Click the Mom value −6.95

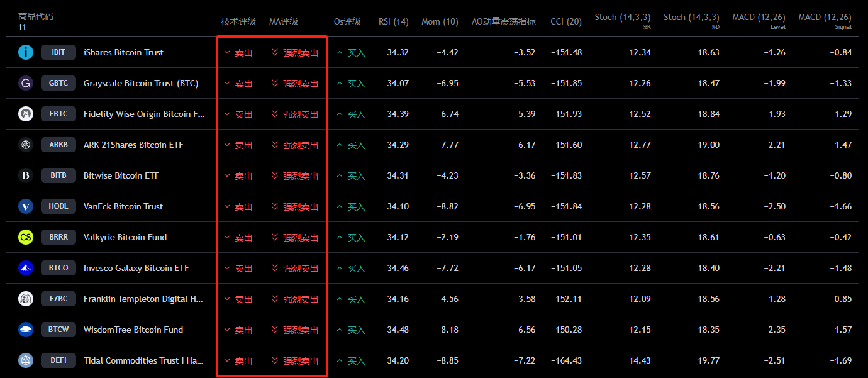(x=447, y=83)
